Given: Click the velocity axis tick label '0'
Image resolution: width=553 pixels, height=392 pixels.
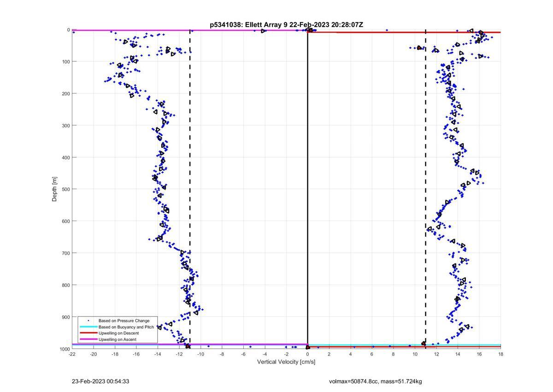Looking at the screenshot, I should coord(308,354).
